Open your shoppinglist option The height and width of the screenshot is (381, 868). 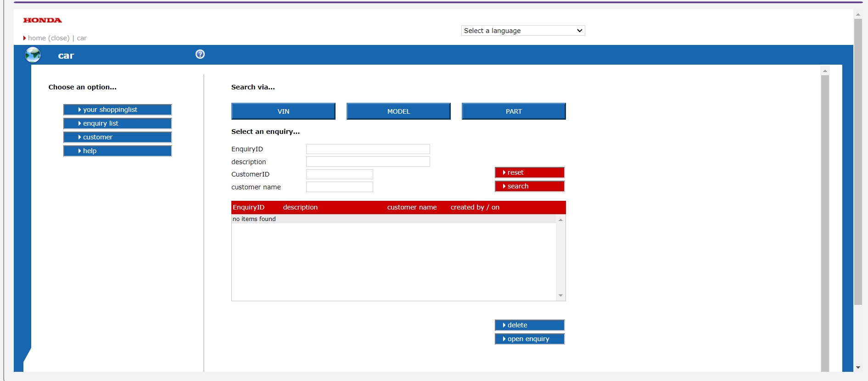click(118, 110)
